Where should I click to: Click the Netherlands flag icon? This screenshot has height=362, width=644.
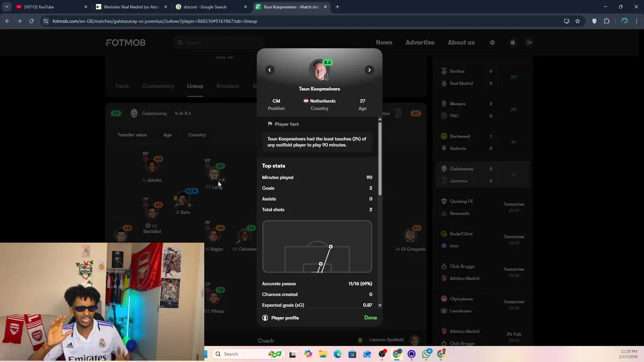pos(306,101)
